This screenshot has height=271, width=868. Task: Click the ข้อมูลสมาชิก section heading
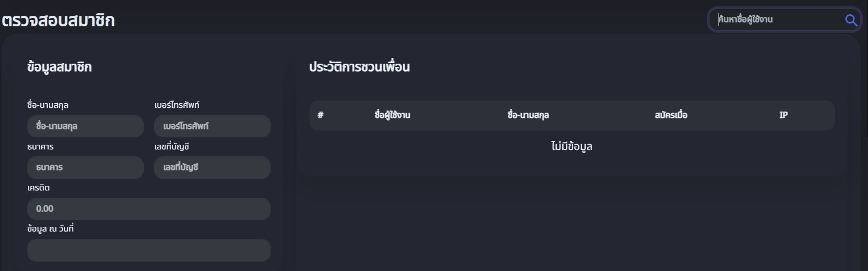59,67
